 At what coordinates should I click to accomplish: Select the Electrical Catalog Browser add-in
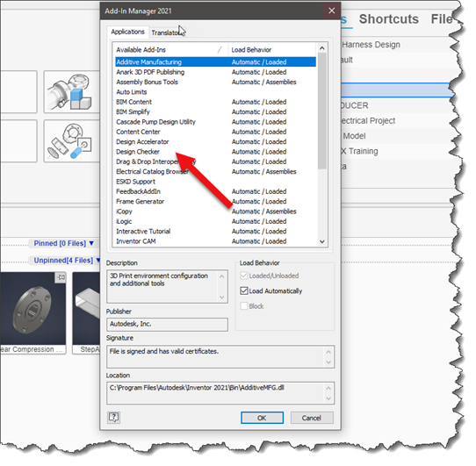click(215, 171)
